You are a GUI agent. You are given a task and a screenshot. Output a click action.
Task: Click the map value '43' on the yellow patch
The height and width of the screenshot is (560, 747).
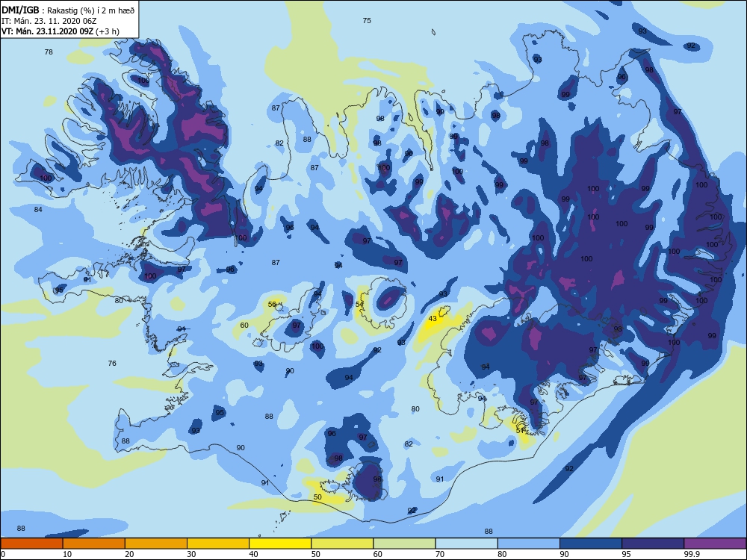click(x=433, y=319)
